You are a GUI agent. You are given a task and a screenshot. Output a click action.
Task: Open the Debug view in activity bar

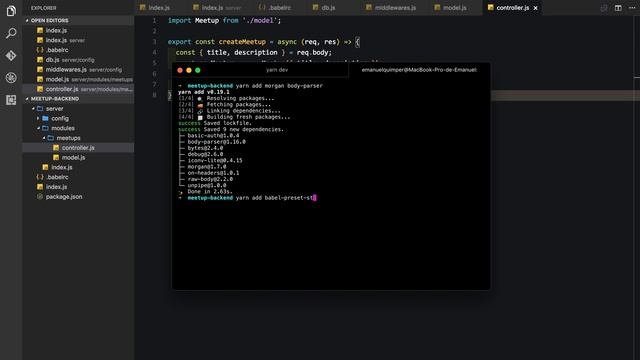coord(11,78)
